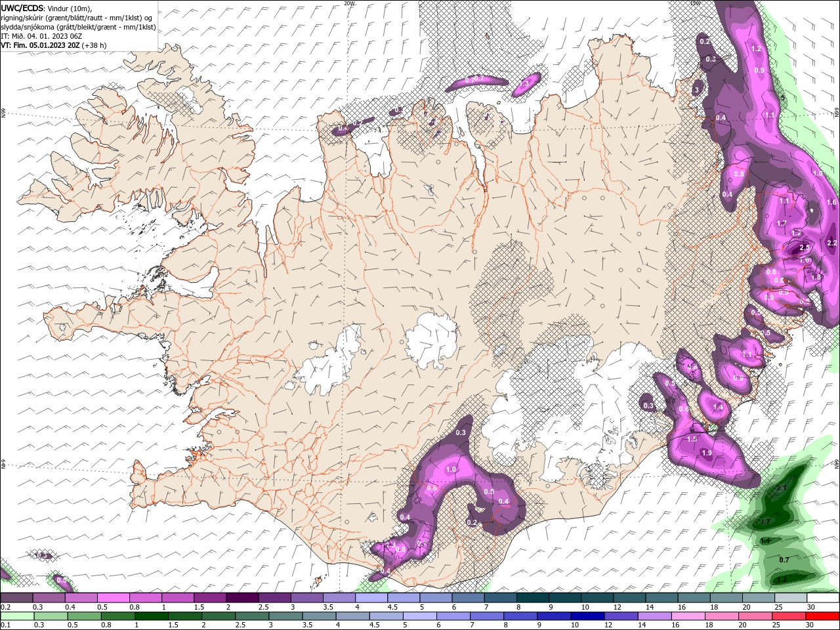840x630 pixels.
Task: Click the 'Vindur (10m),' label
Action: pyautogui.click(x=70, y=8)
